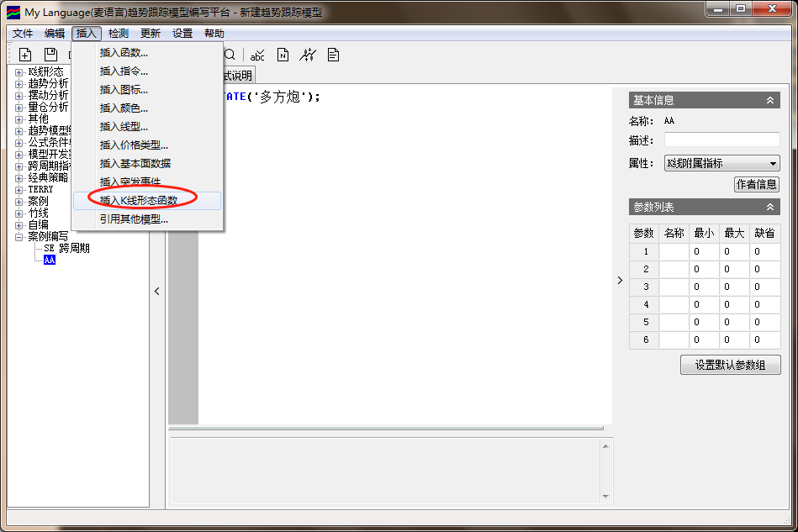Click into the 描述 text field
This screenshot has width=798, height=532.
tap(721, 140)
